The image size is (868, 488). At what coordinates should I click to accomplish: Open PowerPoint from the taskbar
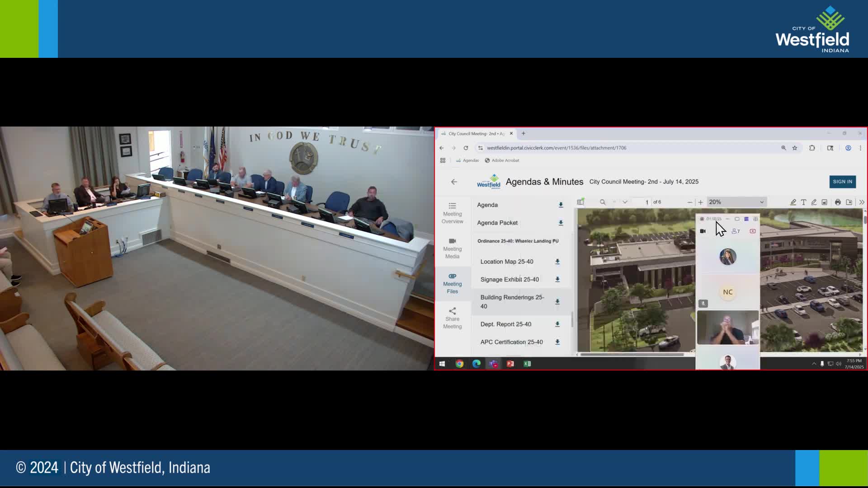[510, 364]
